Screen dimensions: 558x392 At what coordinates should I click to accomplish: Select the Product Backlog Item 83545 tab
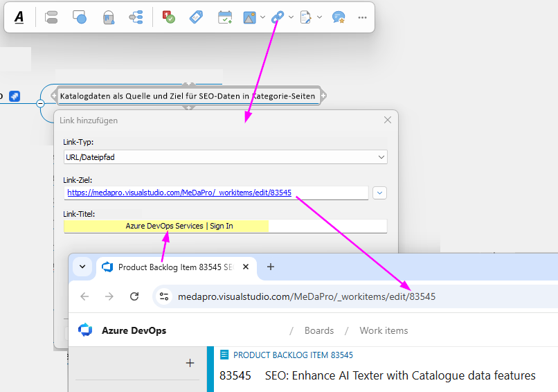click(x=176, y=267)
